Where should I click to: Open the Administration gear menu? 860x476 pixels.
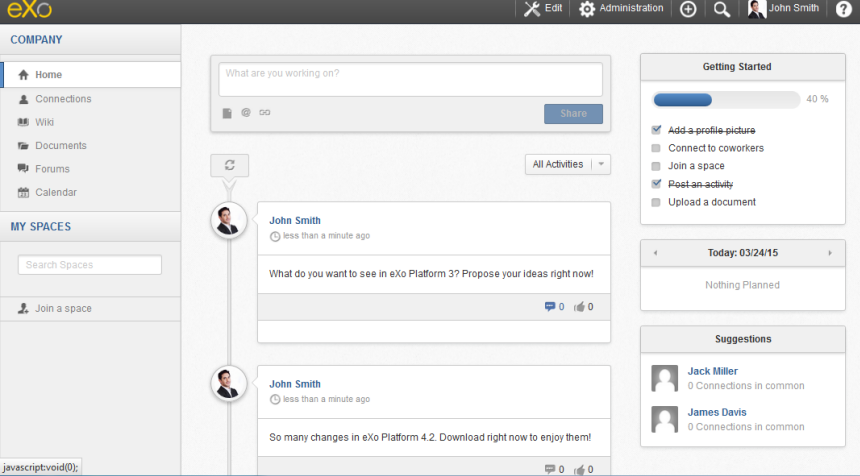tap(621, 9)
